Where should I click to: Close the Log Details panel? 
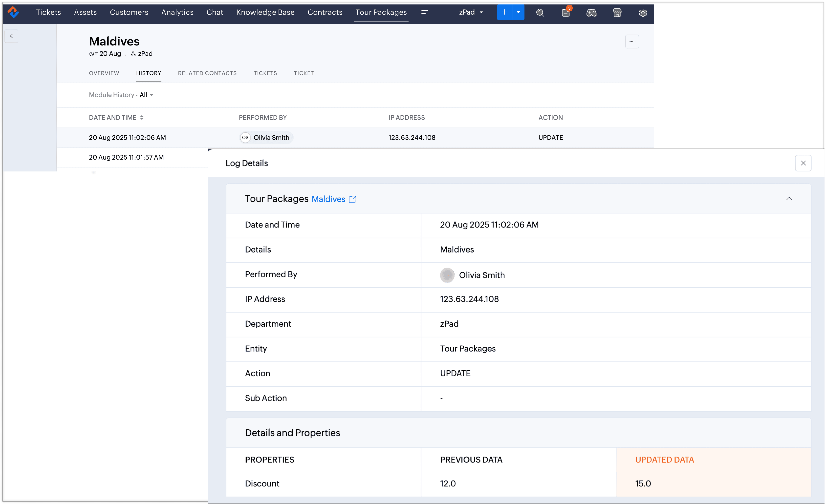click(x=803, y=163)
